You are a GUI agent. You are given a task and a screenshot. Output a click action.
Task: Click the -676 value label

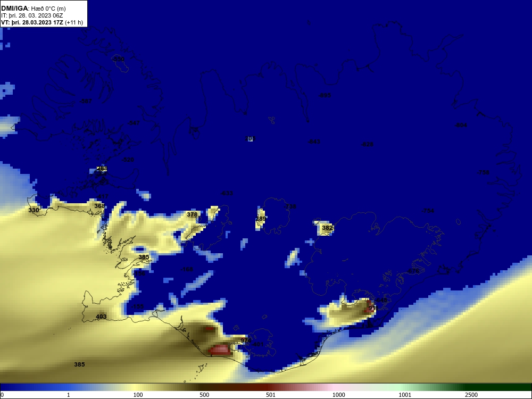(413, 271)
